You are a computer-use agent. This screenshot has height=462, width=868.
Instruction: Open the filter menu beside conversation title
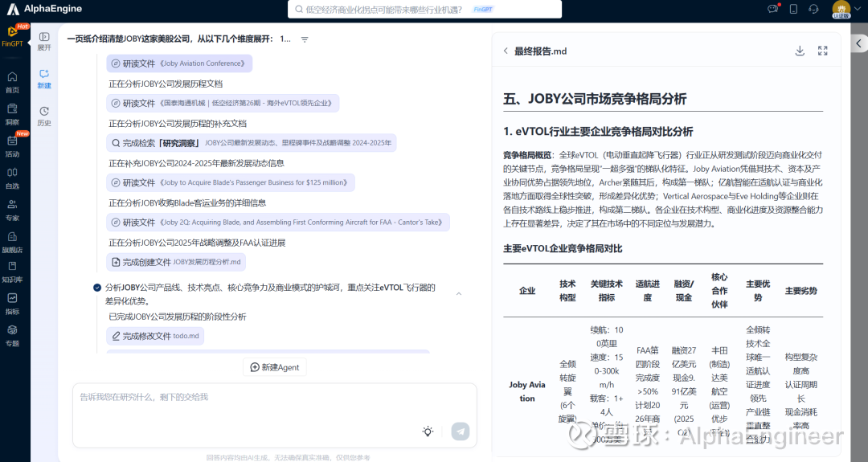click(305, 39)
